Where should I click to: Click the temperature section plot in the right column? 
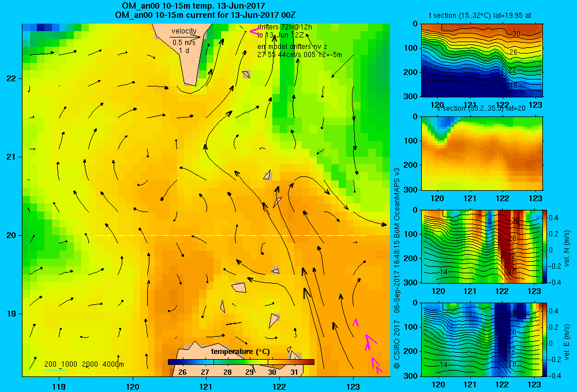tap(482, 60)
